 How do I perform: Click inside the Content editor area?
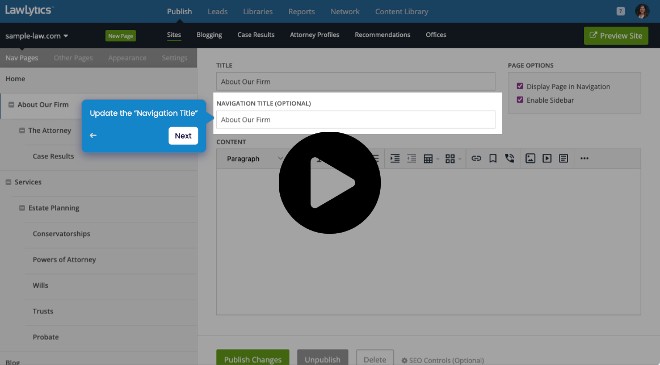(428, 242)
